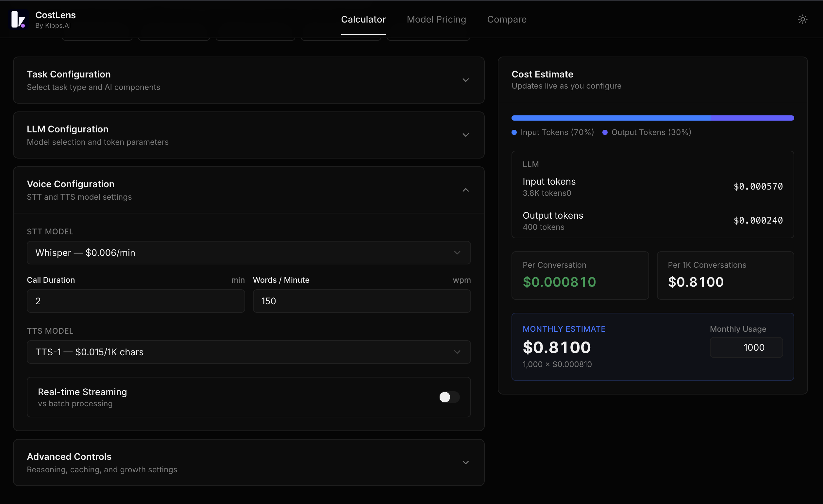Click the Task Configuration heading

68,74
